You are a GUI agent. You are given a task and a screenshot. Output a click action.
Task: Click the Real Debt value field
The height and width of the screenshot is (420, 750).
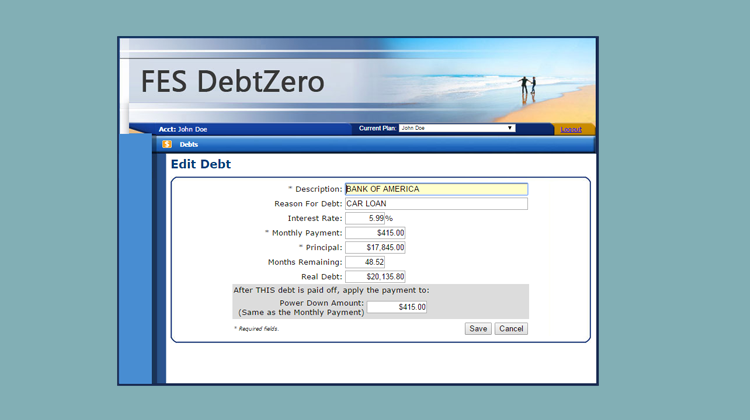click(x=375, y=277)
